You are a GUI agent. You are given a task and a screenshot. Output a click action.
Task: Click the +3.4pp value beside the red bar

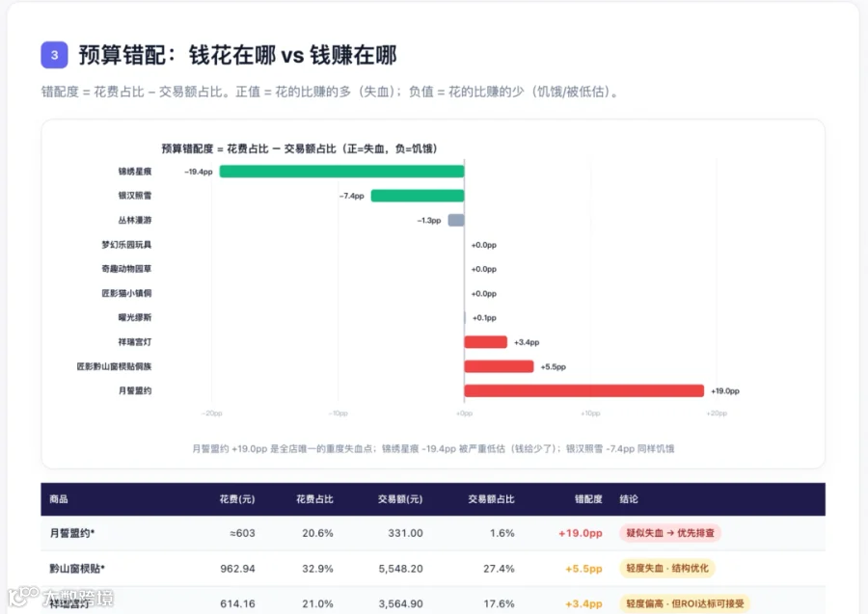[527, 342]
